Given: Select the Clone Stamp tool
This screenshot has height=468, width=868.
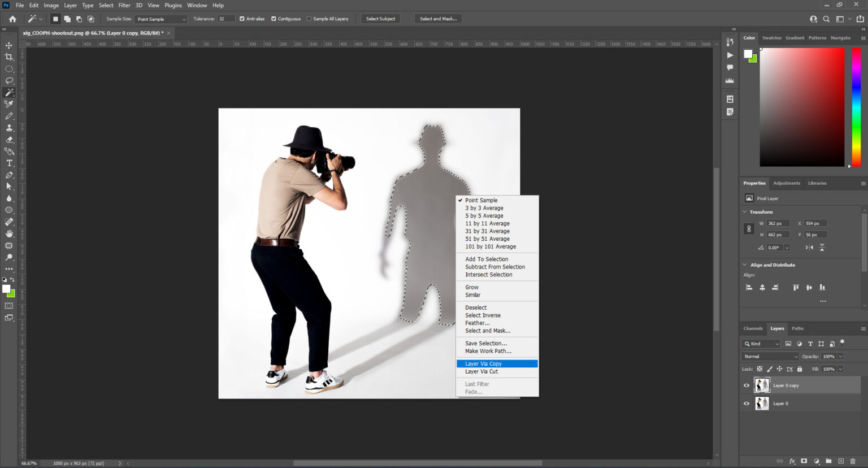Looking at the screenshot, I should [x=9, y=127].
